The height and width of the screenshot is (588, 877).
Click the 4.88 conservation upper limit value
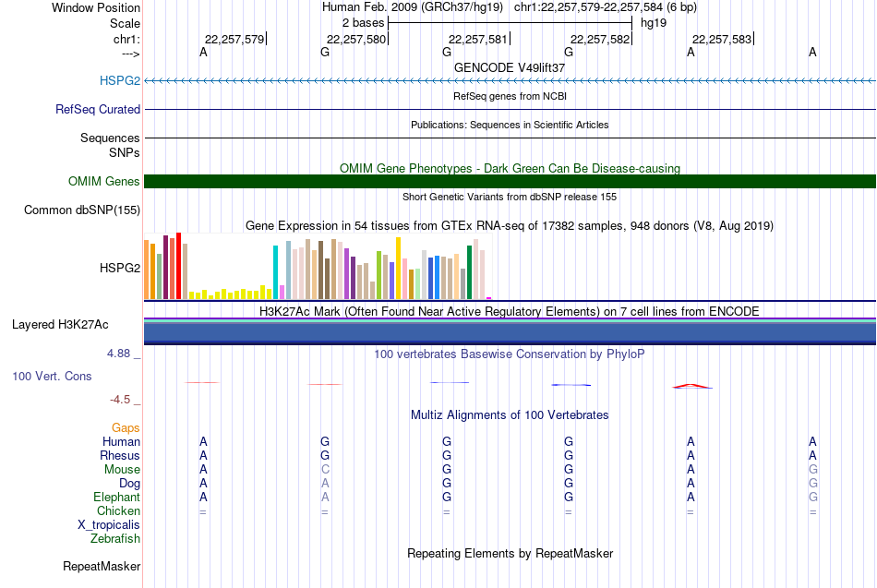(118, 354)
